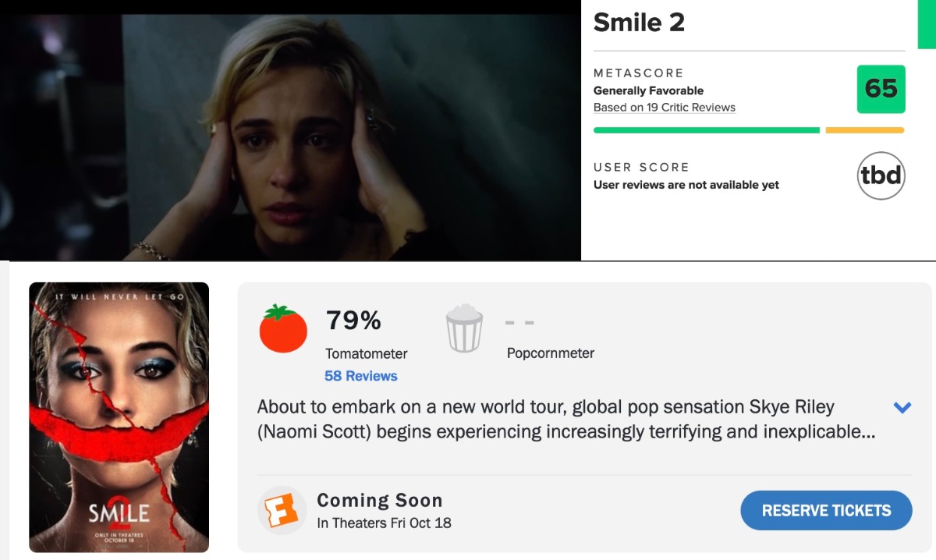Click the Tomatometer label text
Screen dimensions: 936x560
[366, 353]
